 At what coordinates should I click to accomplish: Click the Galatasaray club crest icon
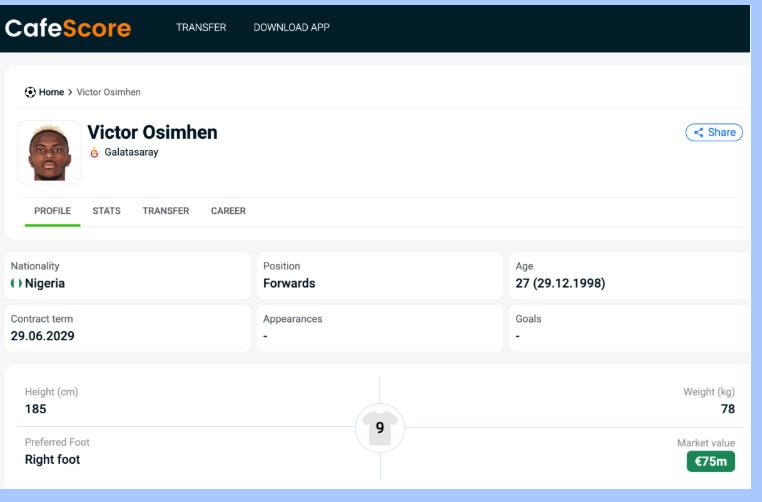click(94, 153)
